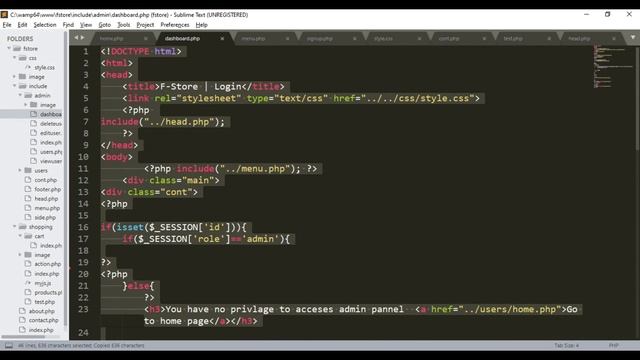
Task: Close the test.php tab
Action: click(549, 38)
